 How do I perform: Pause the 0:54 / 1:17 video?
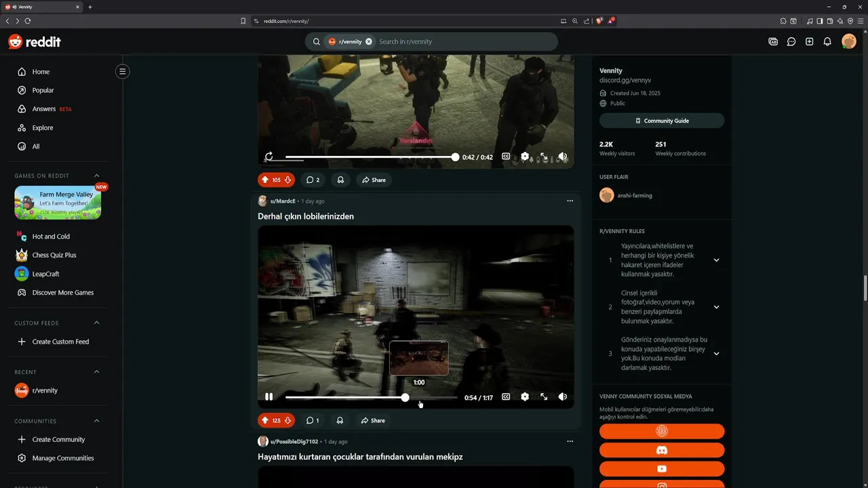click(x=269, y=397)
